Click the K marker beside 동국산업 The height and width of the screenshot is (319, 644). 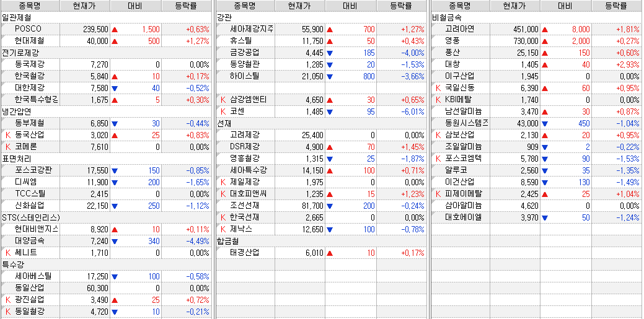point(8,134)
